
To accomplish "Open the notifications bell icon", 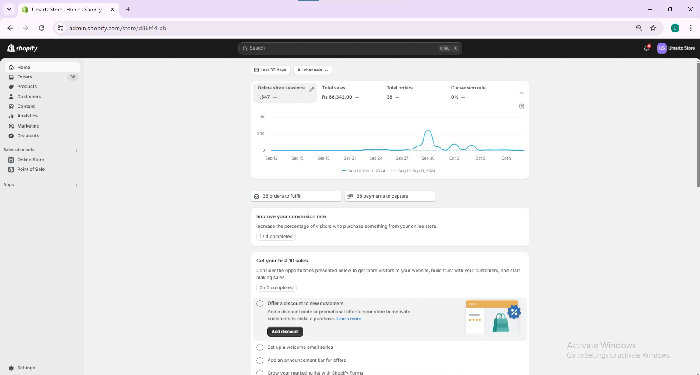I will pyautogui.click(x=646, y=48).
